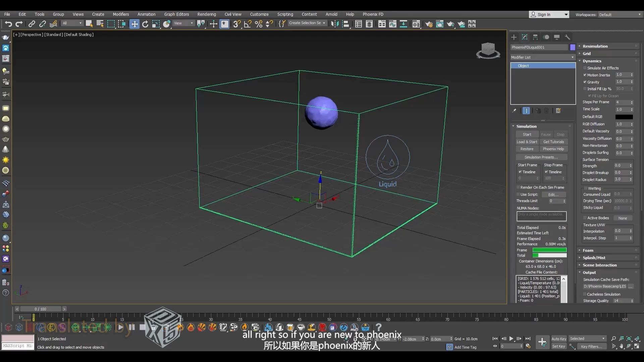
Task: Toggle Motion Inertia checkbox
Action: 585,75
